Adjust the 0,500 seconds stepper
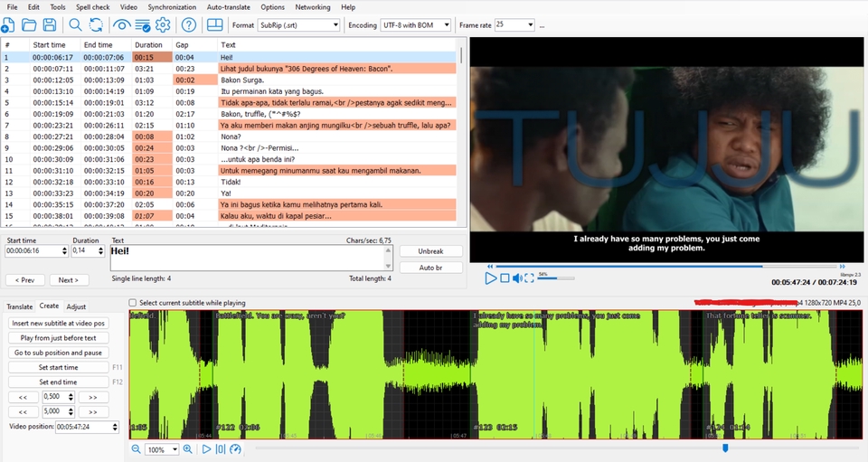 [71, 397]
